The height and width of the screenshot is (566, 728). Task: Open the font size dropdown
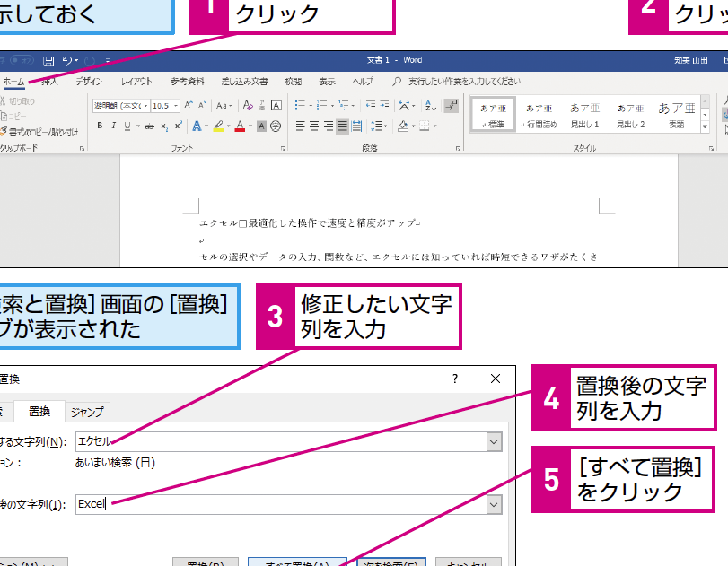coord(176,106)
